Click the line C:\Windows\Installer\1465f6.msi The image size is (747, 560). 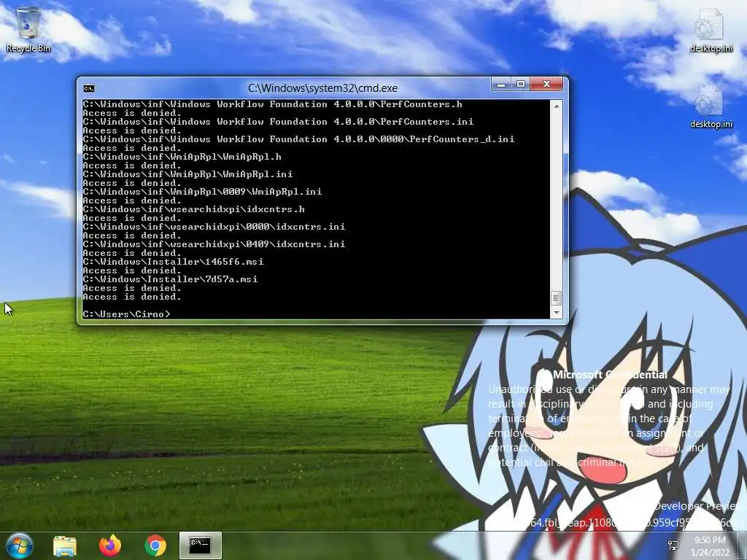[x=173, y=262]
